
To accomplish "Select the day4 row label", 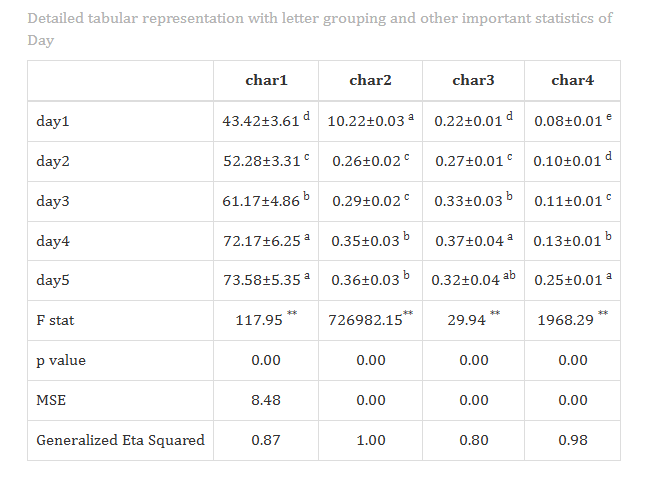I will pyautogui.click(x=53, y=241).
